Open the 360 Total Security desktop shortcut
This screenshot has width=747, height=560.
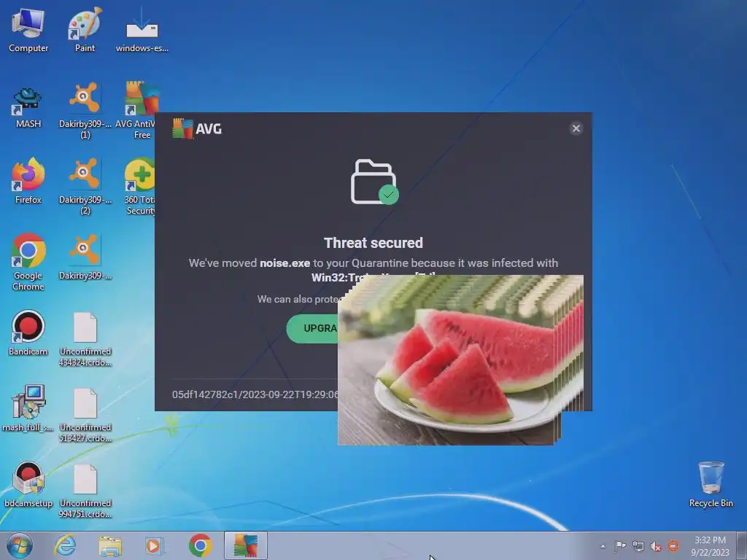[140, 186]
